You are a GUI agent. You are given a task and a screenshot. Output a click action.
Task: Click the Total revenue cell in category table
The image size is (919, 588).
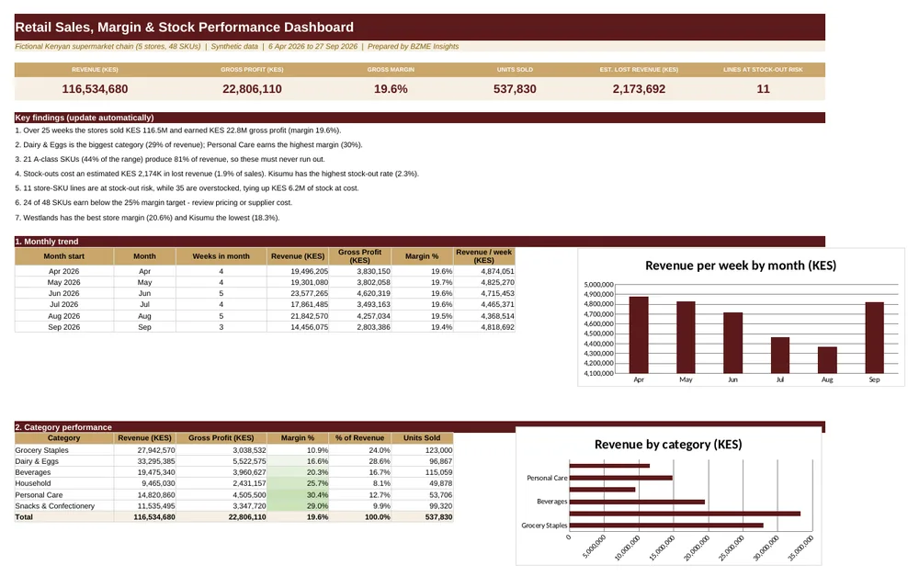pos(145,517)
